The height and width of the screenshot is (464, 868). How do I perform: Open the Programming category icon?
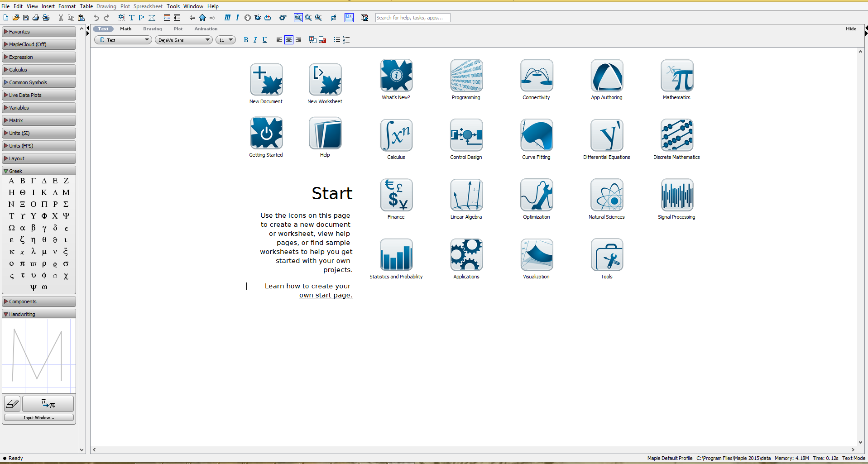466,76
